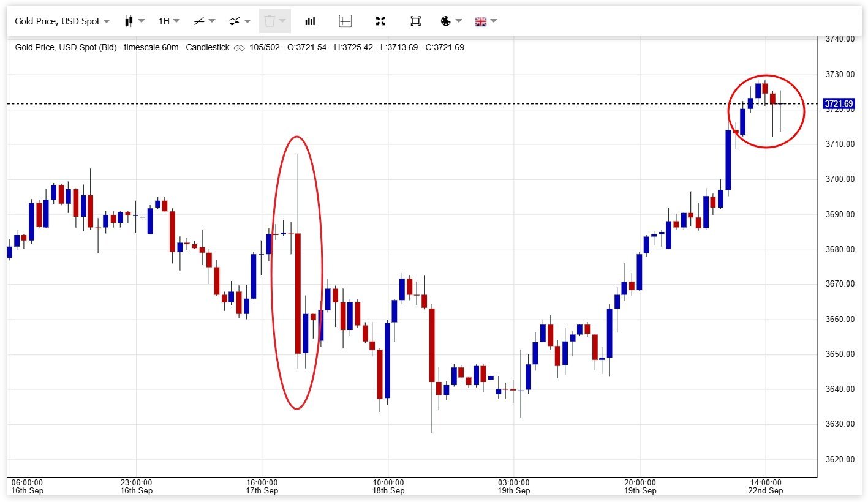
Task: Open the indicators and studies menu
Action: click(240, 21)
